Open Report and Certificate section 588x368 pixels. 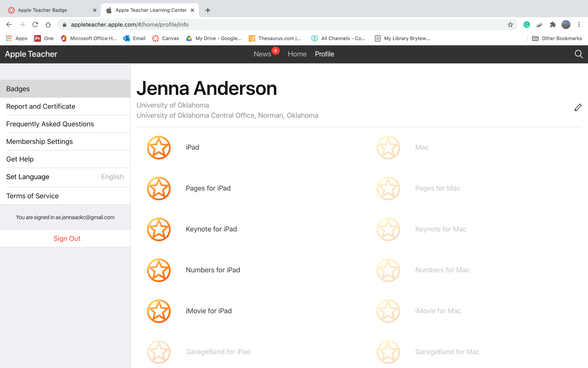tap(41, 106)
